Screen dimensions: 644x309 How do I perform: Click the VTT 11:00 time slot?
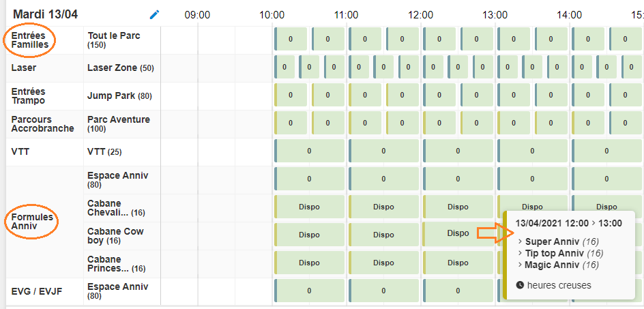[383, 151]
